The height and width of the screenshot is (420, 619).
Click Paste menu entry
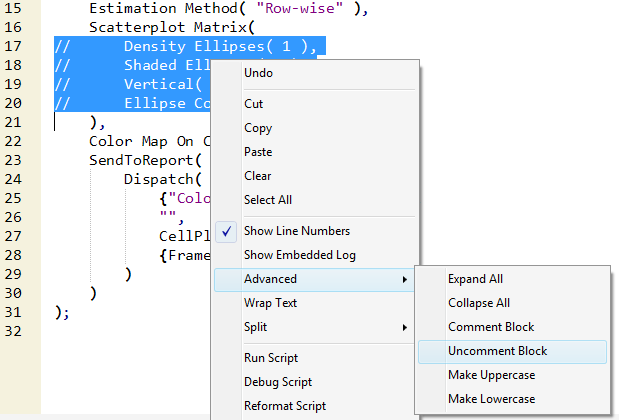click(259, 152)
